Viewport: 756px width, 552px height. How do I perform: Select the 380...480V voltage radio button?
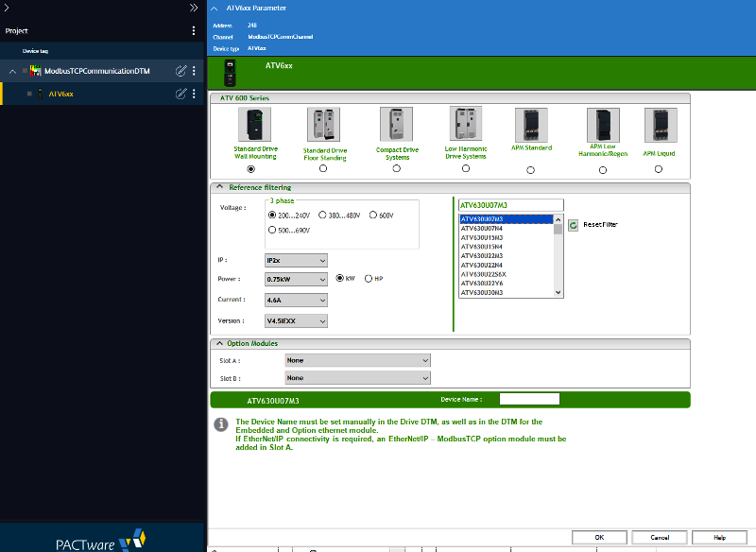pyautogui.click(x=323, y=215)
